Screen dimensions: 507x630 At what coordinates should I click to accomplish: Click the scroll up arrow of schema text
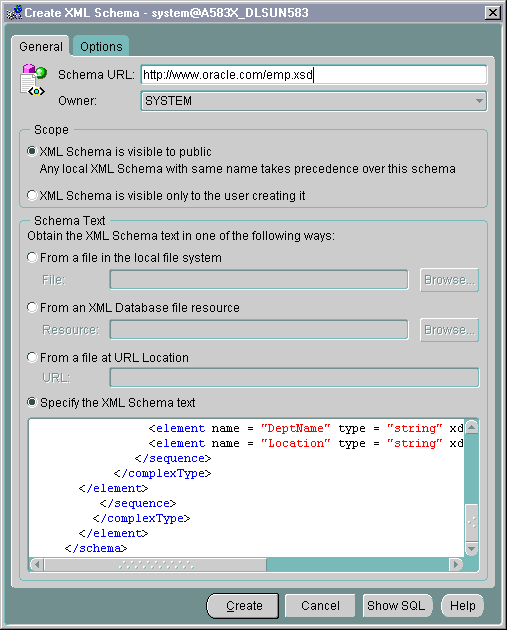(x=472, y=427)
